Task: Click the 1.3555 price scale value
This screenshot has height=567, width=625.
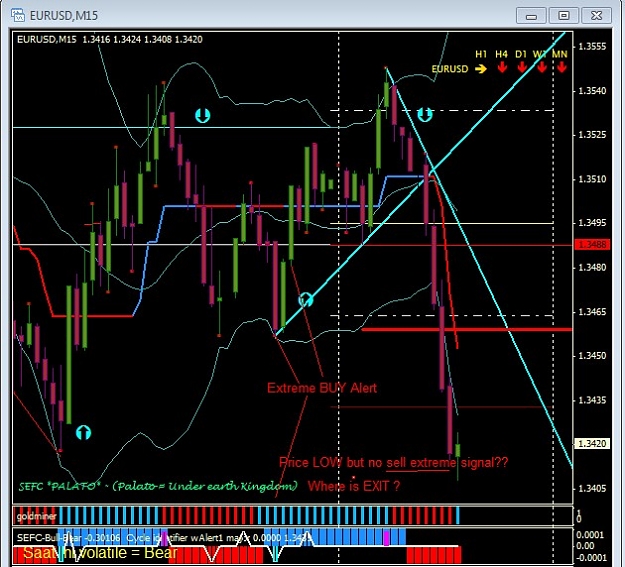Action: [592, 47]
